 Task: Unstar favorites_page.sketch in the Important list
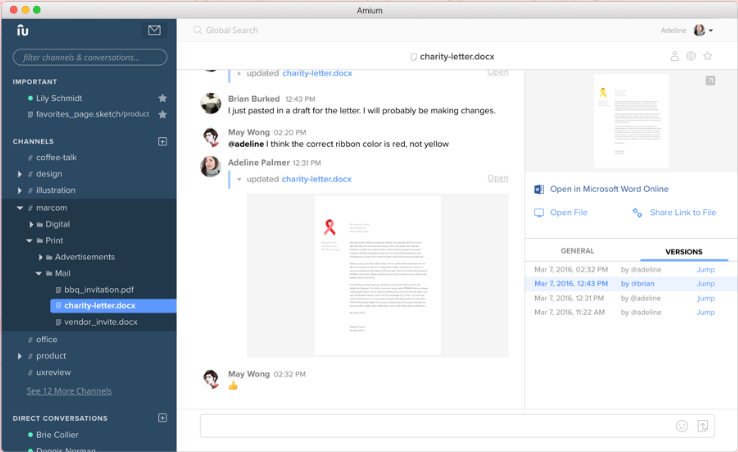(162, 114)
